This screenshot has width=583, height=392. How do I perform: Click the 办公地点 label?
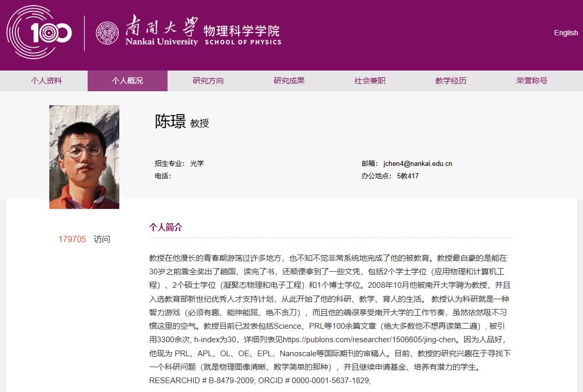tap(376, 176)
